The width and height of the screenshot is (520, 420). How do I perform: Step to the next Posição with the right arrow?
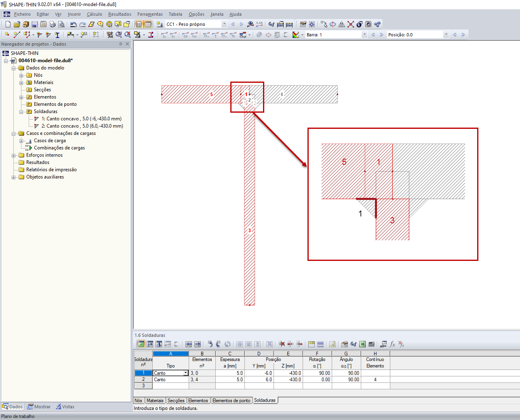pos(463,35)
